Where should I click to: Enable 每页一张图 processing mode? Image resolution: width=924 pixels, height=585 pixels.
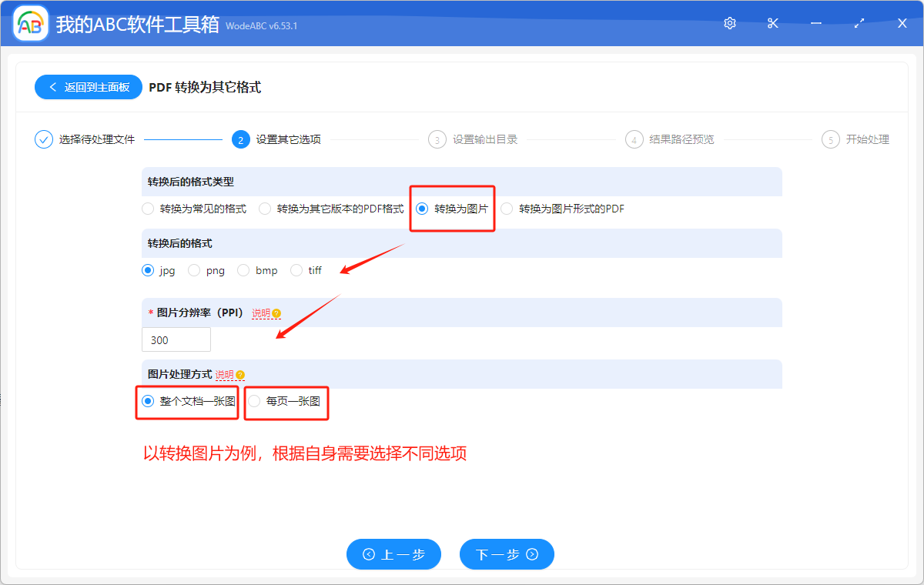pos(254,401)
